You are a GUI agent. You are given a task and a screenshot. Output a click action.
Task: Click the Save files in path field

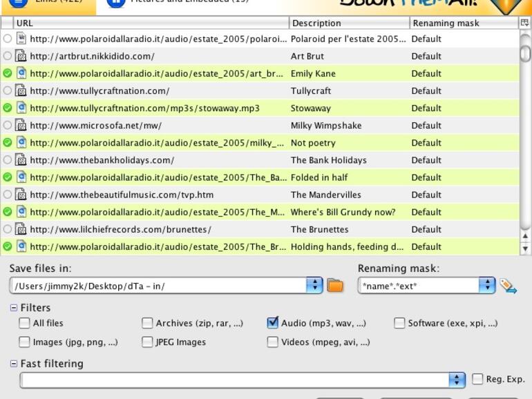coord(158,286)
